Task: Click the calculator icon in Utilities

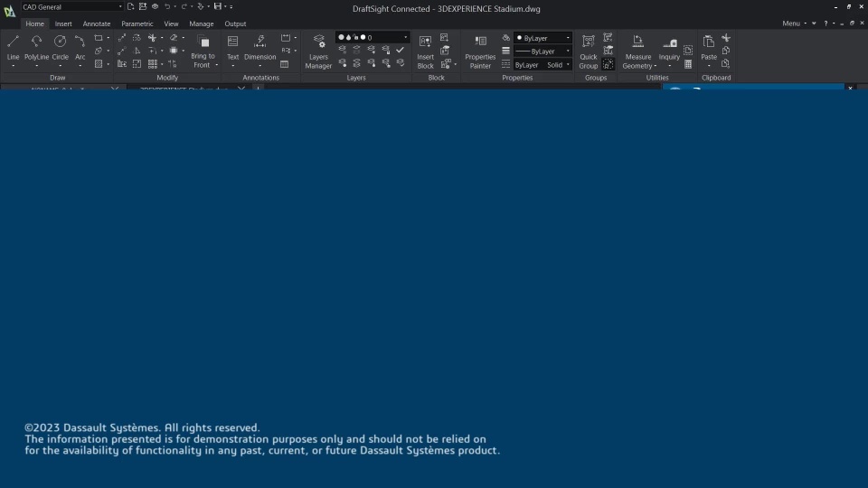Action: [x=688, y=64]
